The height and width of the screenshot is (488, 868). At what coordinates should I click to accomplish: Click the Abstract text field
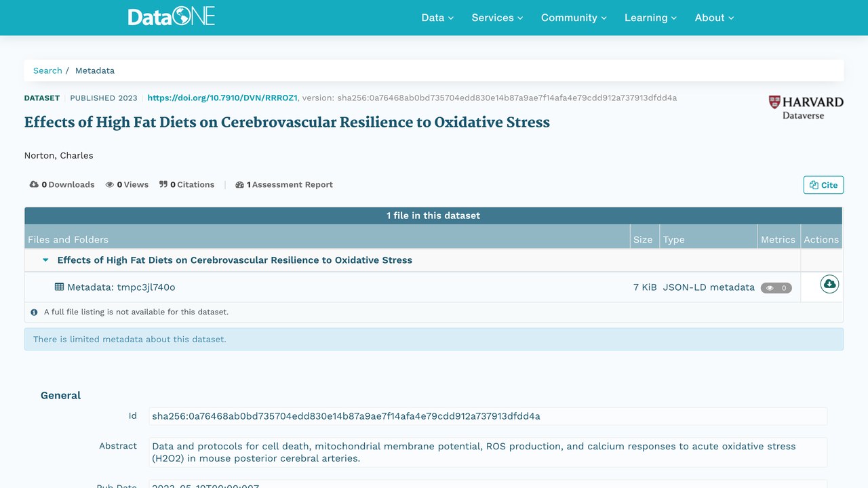(488, 452)
